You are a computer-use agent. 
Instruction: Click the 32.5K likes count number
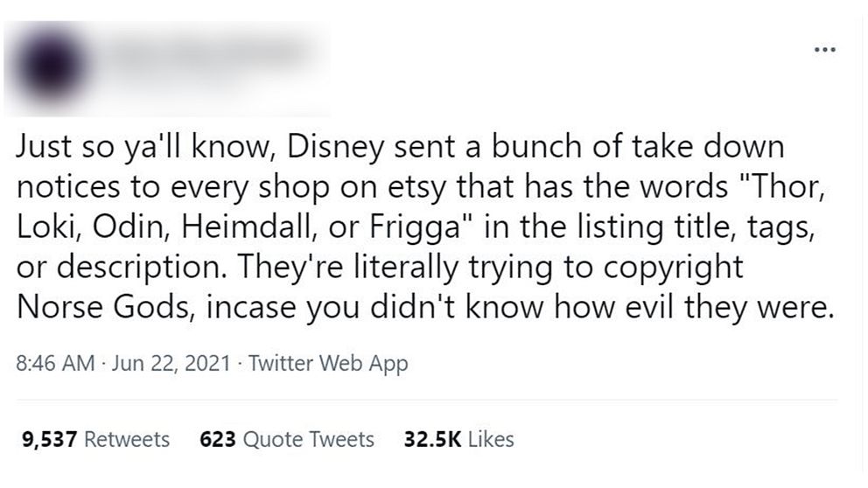coord(432,439)
